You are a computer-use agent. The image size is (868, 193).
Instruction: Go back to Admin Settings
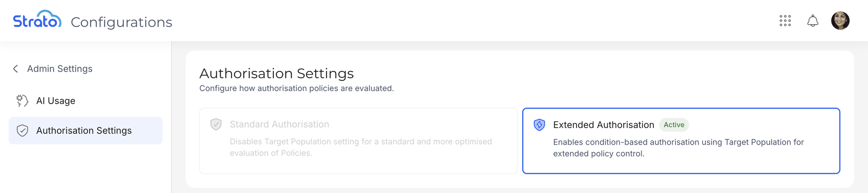(60, 69)
